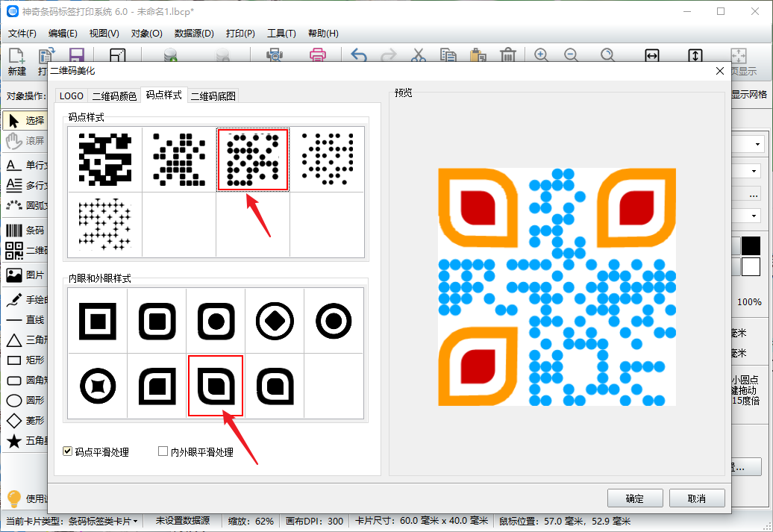This screenshot has width=773, height=532.
Task: Open the 视图(V) menu
Action: click(x=104, y=34)
